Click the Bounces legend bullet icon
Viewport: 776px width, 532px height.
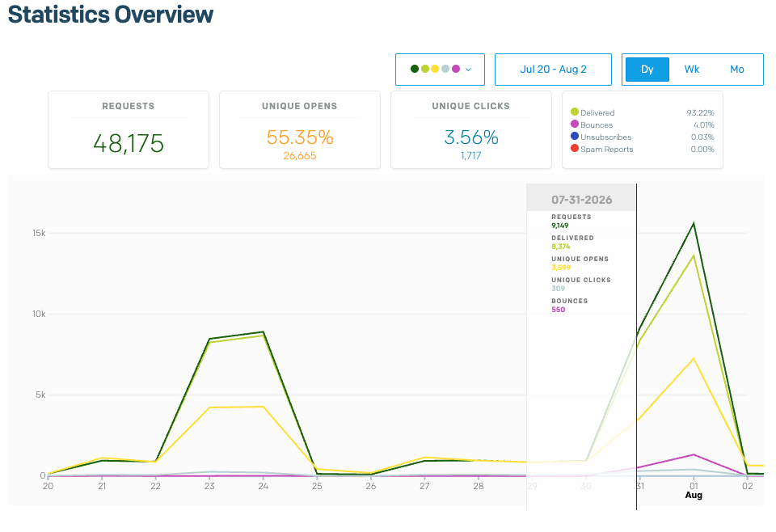pyautogui.click(x=575, y=124)
